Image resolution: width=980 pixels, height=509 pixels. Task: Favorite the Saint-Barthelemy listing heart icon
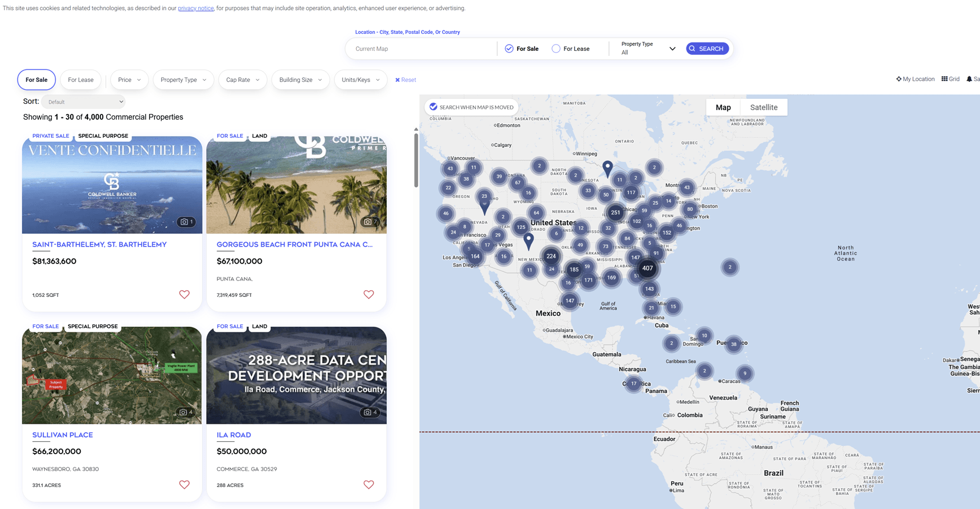184,295
